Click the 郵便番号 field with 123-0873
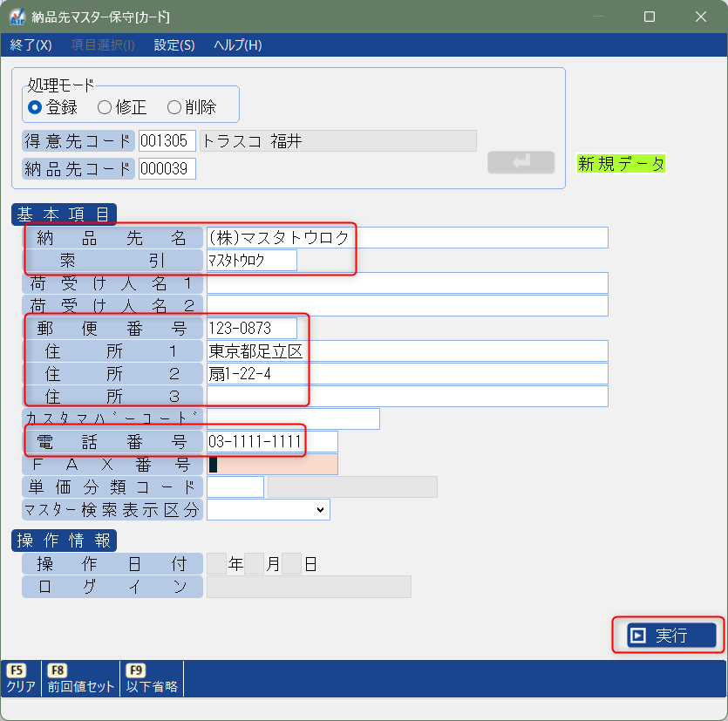Image resolution: width=728 pixels, height=721 pixels. pyautogui.click(x=252, y=328)
